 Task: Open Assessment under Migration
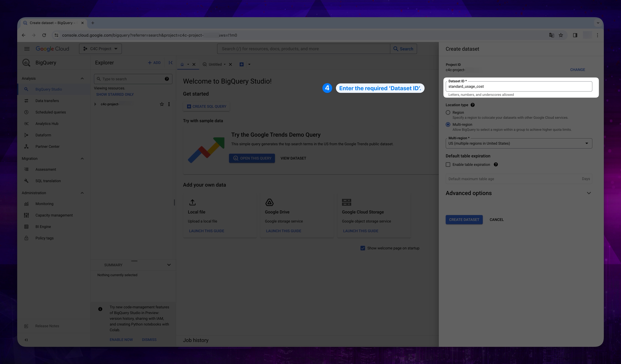tap(46, 169)
